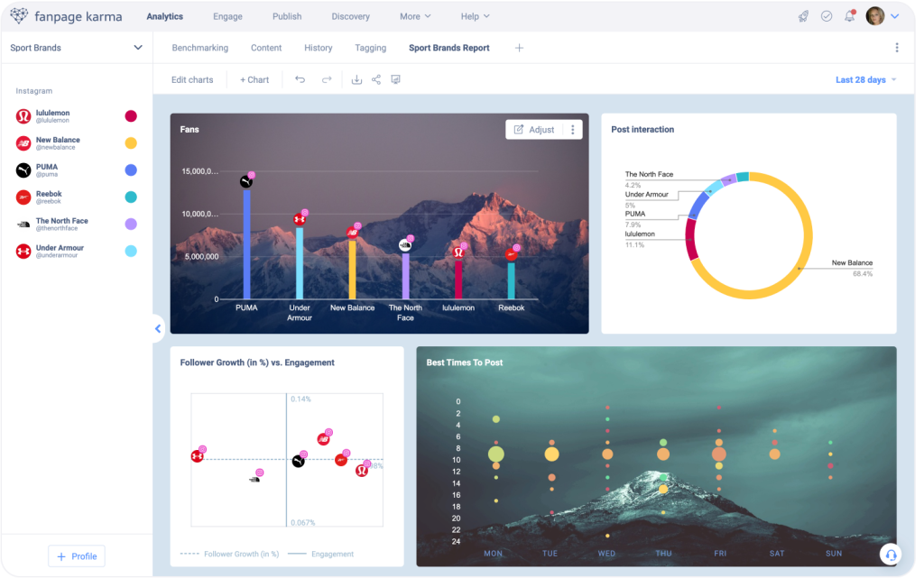Open the Engage section in the top navigation
Image resolution: width=924 pixels, height=578 pixels.
click(227, 16)
